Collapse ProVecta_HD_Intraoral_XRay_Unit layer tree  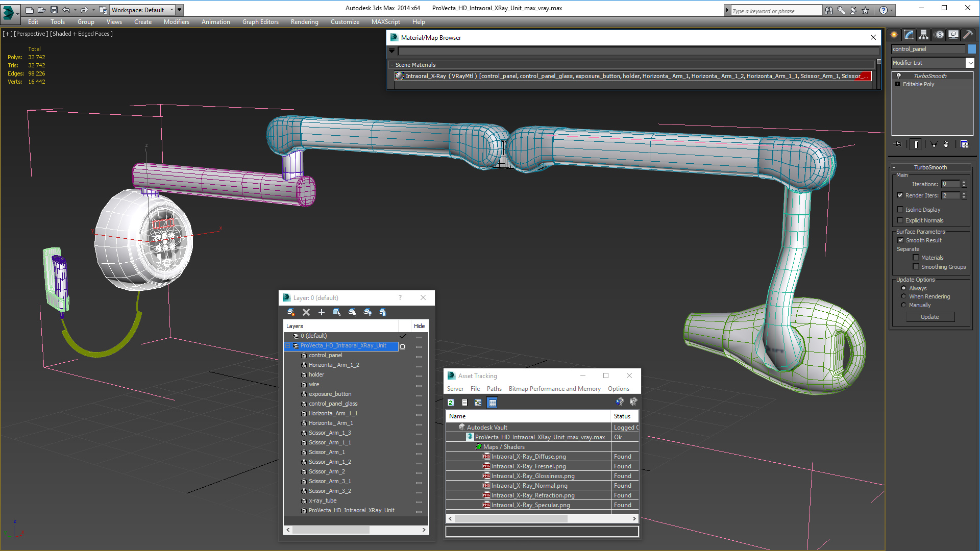[x=288, y=346]
